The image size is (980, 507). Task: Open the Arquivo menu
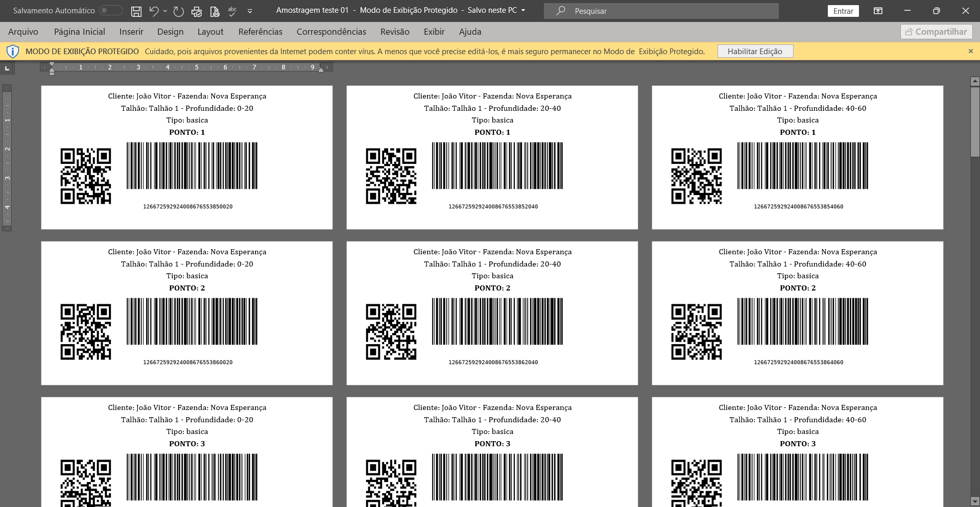[23, 32]
